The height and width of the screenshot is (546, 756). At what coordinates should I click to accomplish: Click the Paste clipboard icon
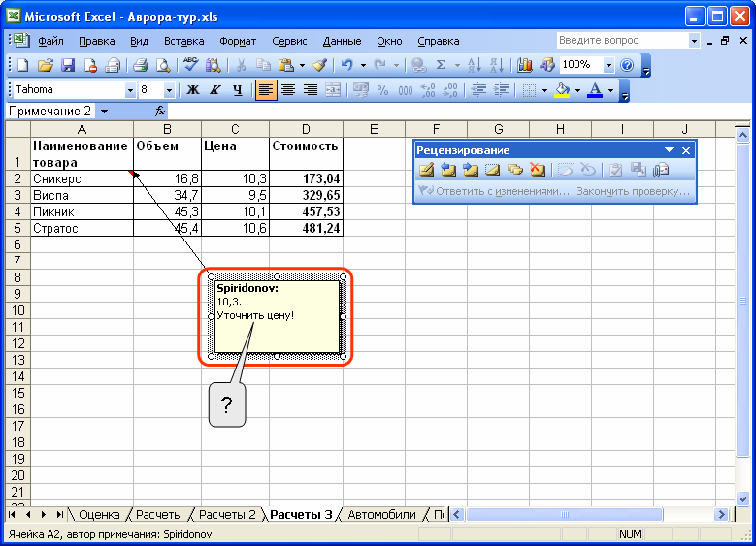point(286,65)
